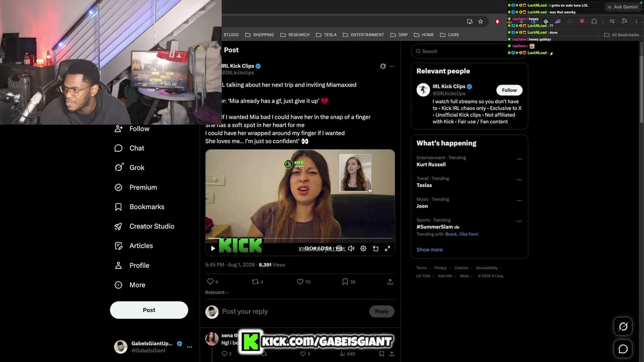
Task: Open the RESEARCH bookmarks folder
Action: pyautogui.click(x=295, y=35)
